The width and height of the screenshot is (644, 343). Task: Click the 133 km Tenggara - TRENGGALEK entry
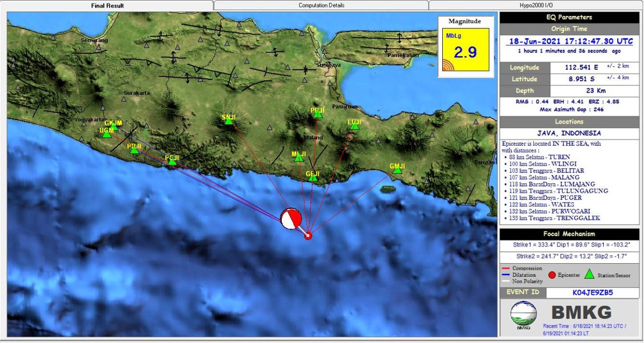pos(555,218)
